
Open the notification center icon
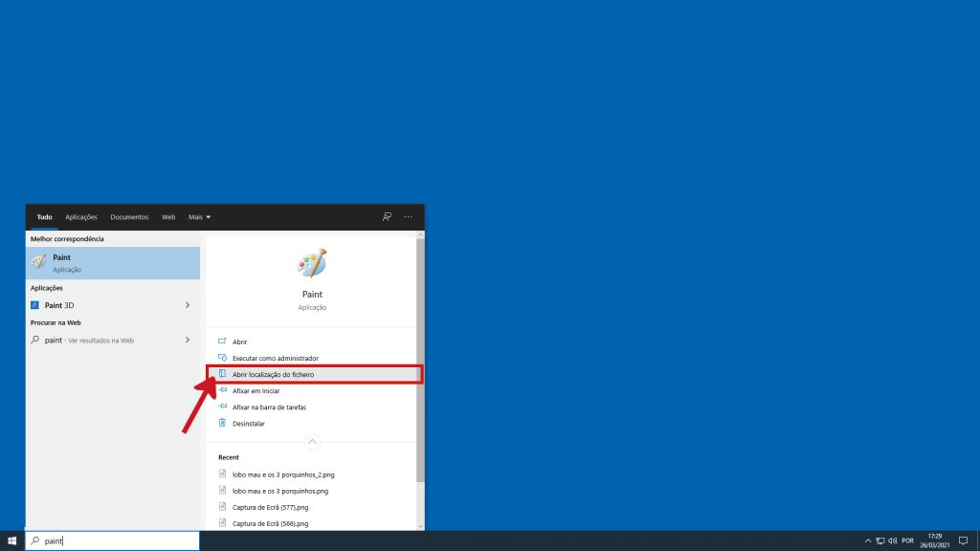click(963, 541)
